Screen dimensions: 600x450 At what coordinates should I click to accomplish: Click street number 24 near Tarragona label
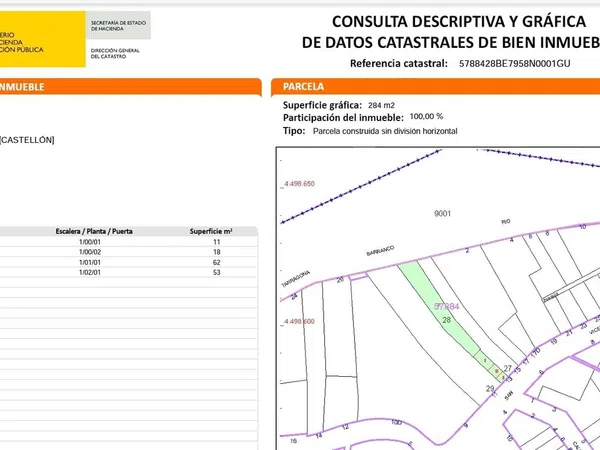[294, 296]
